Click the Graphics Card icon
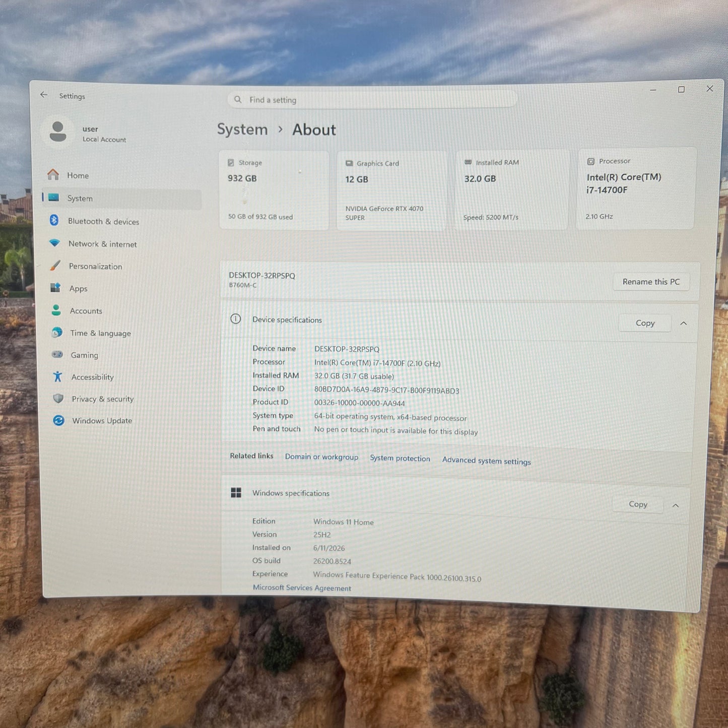This screenshot has width=728, height=728. (349, 163)
